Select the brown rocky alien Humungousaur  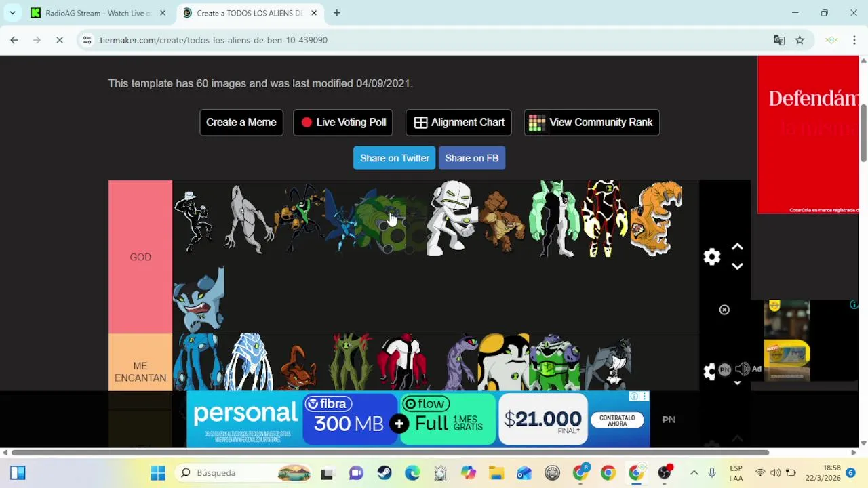(x=504, y=221)
